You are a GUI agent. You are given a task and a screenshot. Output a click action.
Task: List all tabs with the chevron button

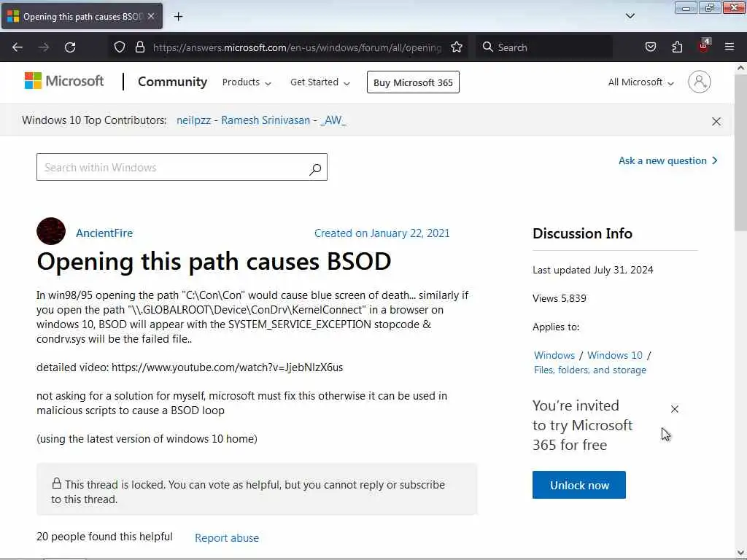tap(630, 16)
